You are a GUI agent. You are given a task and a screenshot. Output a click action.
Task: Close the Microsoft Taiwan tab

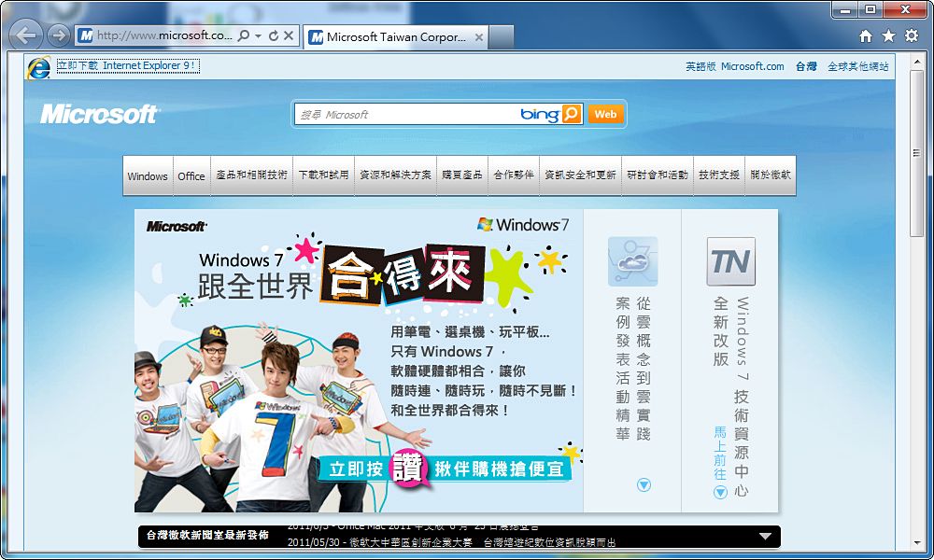coord(479,37)
